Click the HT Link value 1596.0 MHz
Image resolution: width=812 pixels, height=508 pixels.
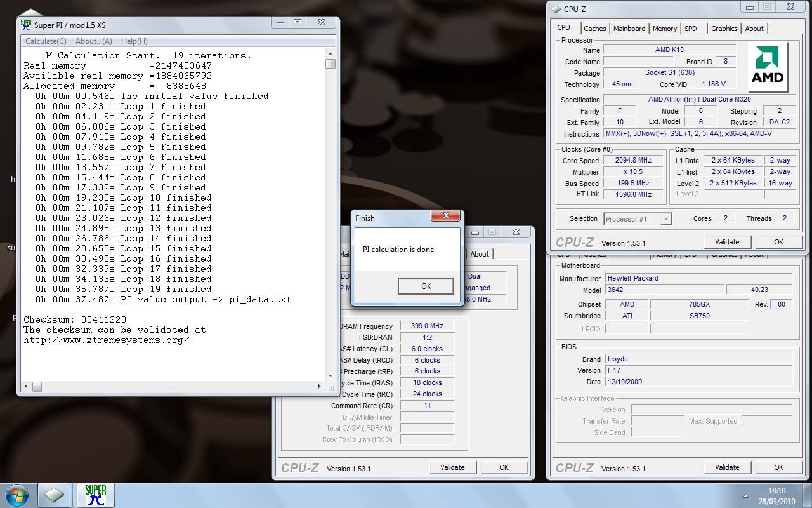(634, 195)
